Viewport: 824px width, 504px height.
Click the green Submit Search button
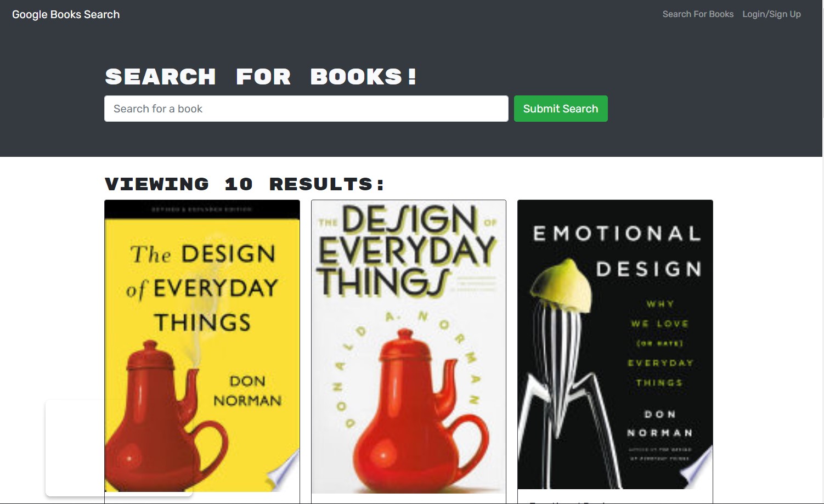[x=560, y=108]
